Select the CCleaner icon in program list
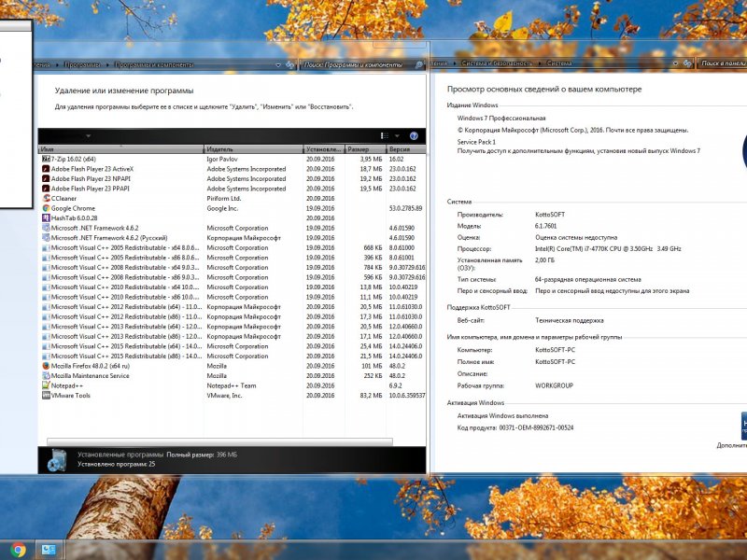 click(46, 198)
